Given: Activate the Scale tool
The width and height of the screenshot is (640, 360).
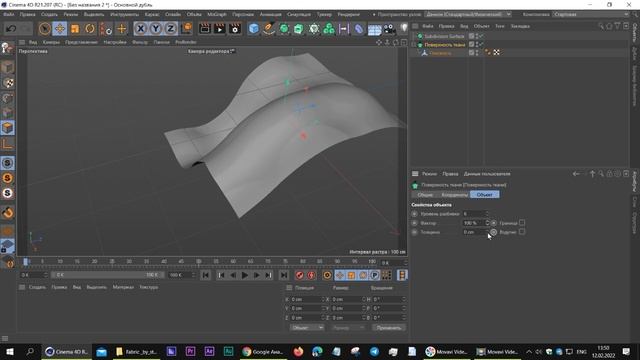Looking at the screenshot, I should [x=75, y=29].
